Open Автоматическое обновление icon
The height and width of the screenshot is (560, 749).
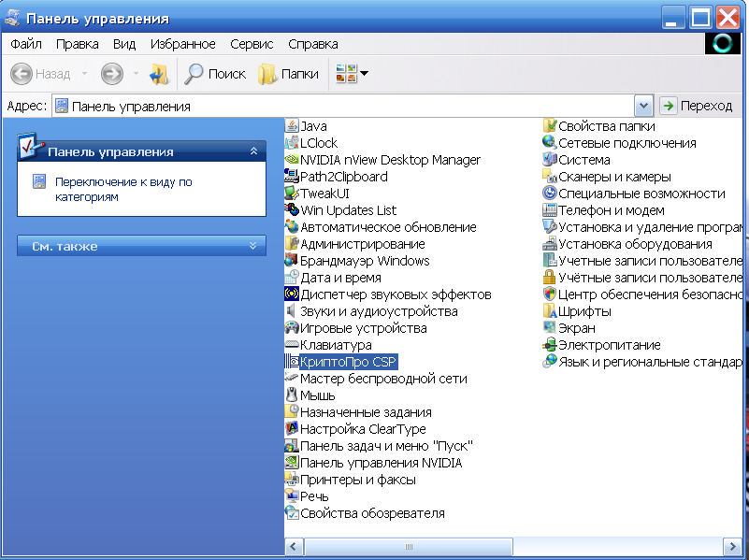(292, 227)
